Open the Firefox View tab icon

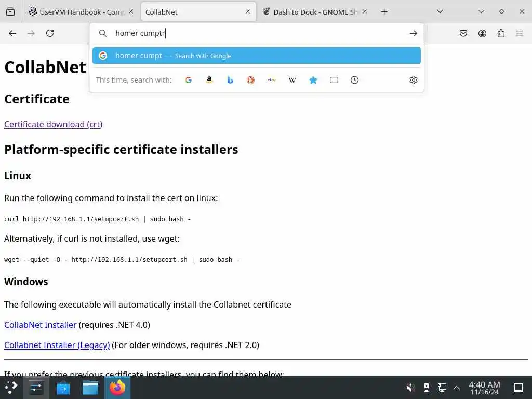(10, 12)
